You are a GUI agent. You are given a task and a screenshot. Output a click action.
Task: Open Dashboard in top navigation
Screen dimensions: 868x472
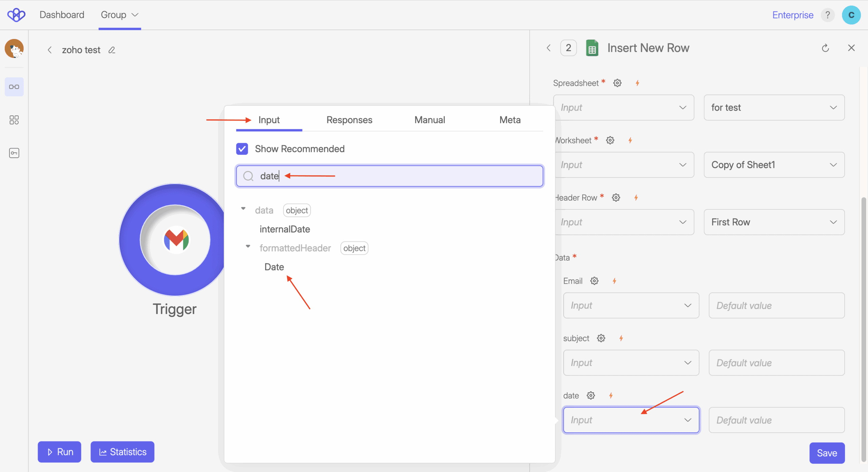[62, 15]
